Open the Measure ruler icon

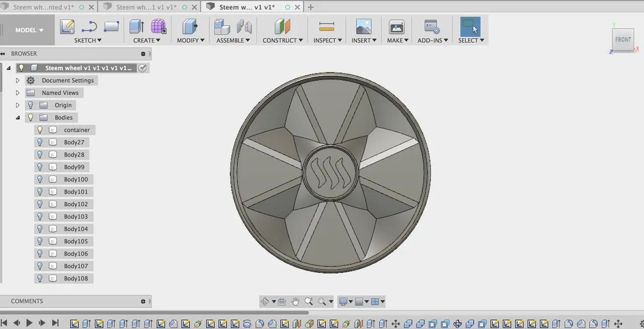[327, 27]
